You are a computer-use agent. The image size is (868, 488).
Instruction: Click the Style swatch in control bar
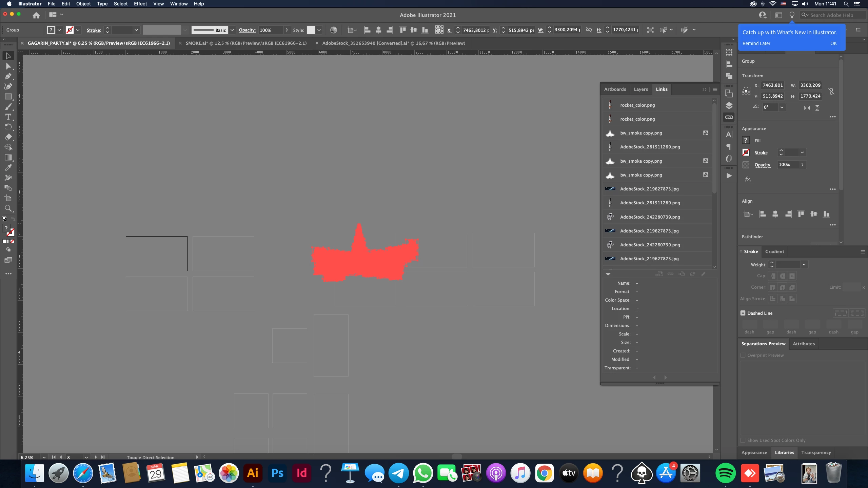(311, 30)
